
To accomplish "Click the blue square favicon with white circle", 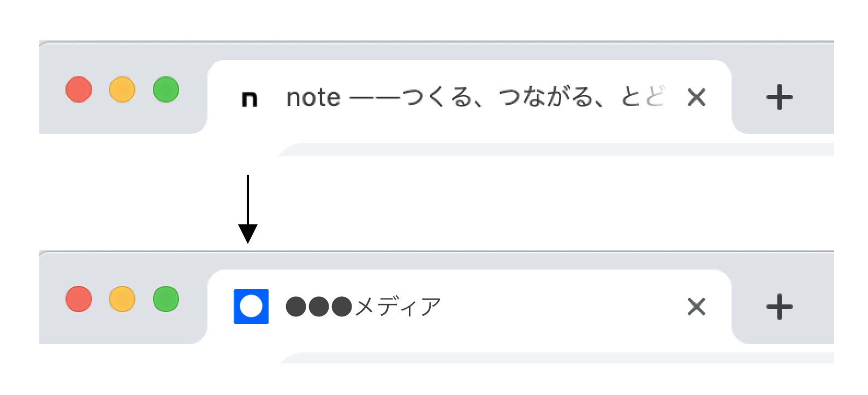I will pyautogui.click(x=251, y=307).
